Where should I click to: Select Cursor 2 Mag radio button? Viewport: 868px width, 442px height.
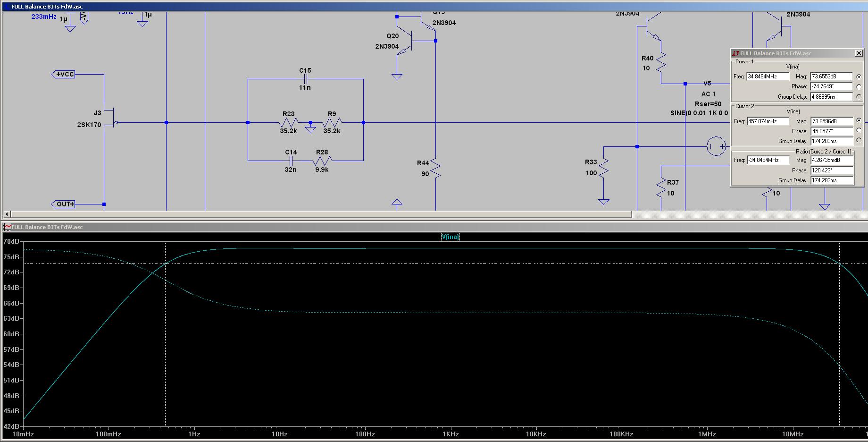859,121
